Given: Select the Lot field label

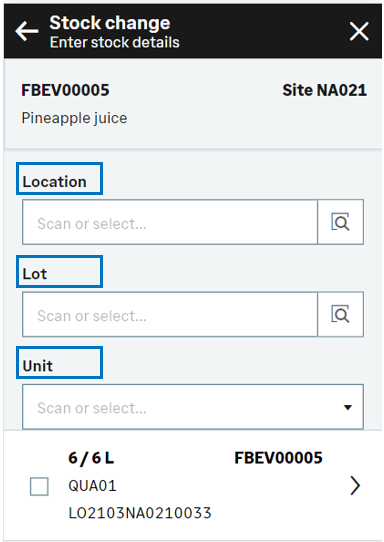Looking at the screenshot, I should [35, 274].
